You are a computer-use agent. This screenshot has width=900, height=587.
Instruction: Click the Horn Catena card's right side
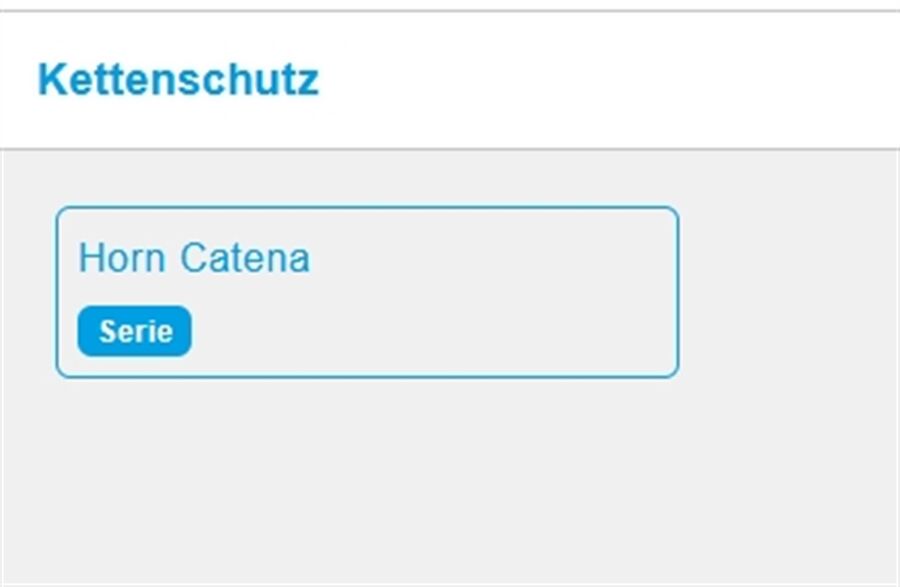(x=620, y=292)
